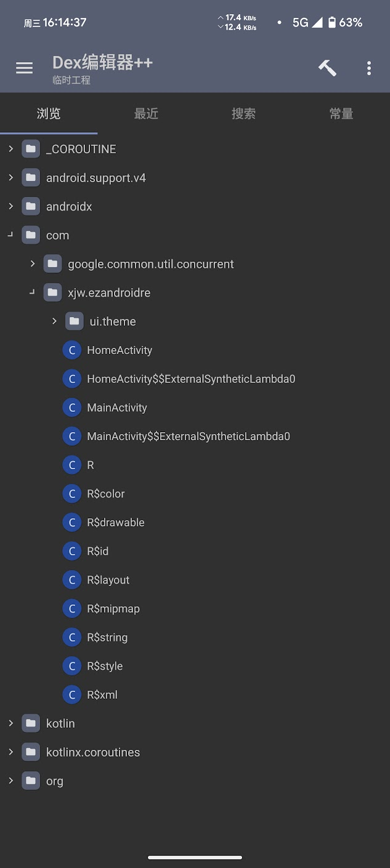Switch to the 搜索 tab
This screenshot has height=868, width=390.
point(243,114)
